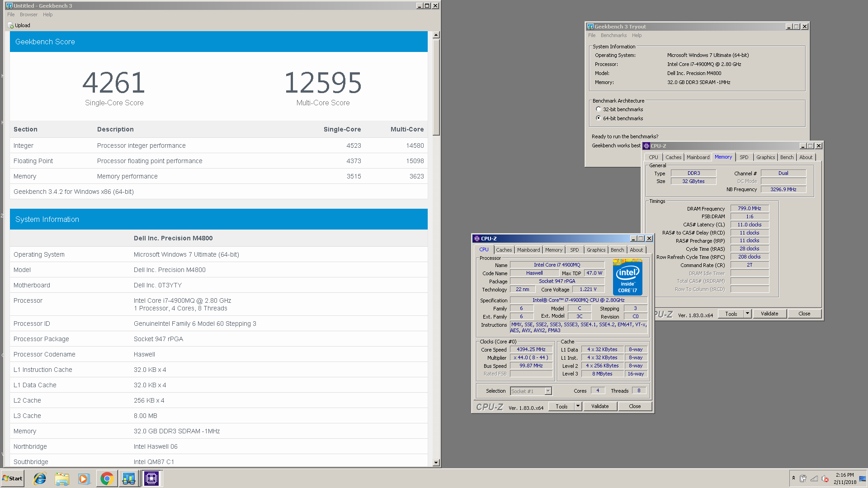868x488 pixels.
Task: Switch to Bench tab in front CPU-Z
Action: [617, 250]
